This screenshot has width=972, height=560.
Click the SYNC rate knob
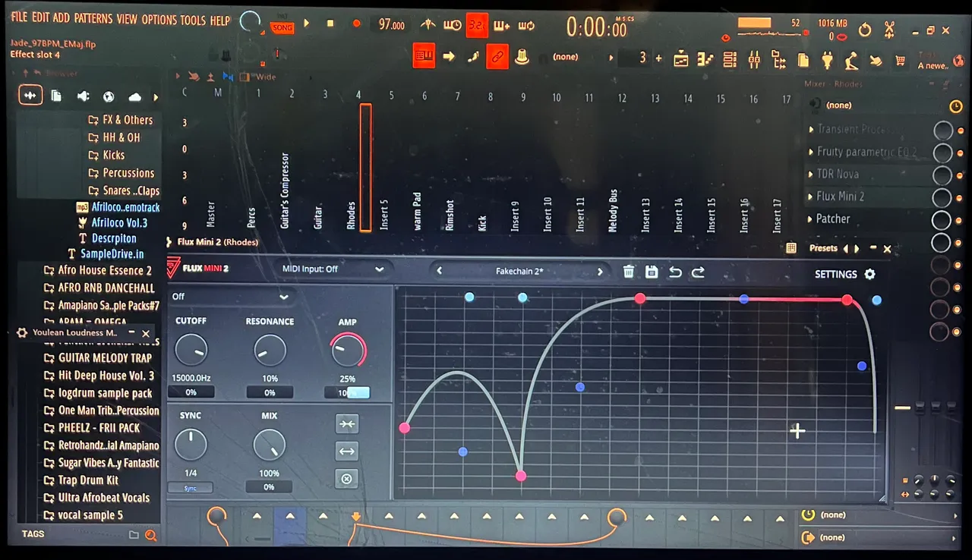[191, 445]
